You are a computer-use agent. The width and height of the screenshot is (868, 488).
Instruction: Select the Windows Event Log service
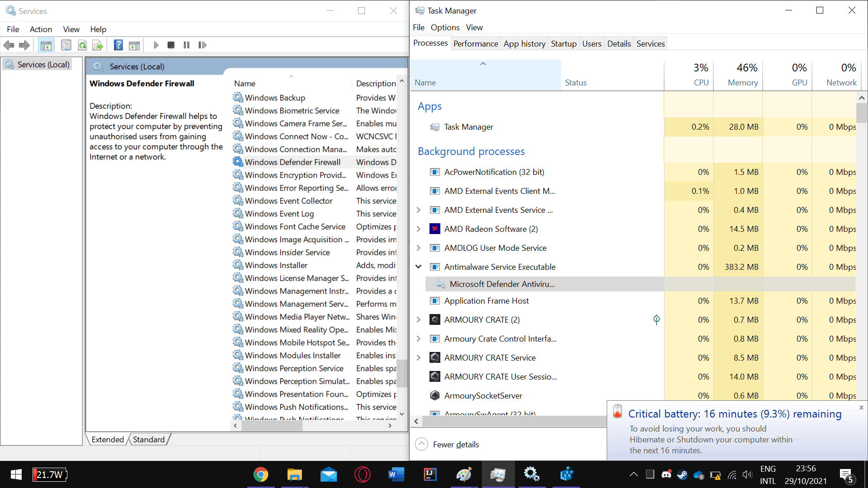coord(279,214)
